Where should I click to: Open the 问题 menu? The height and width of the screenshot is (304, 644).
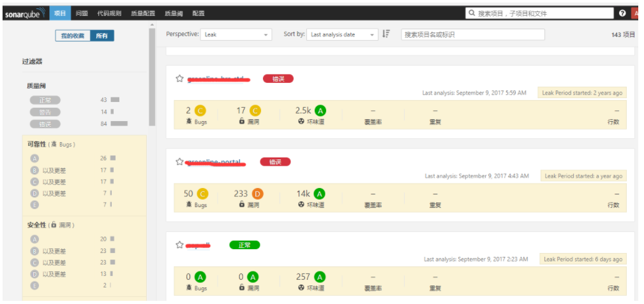tap(81, 13)
